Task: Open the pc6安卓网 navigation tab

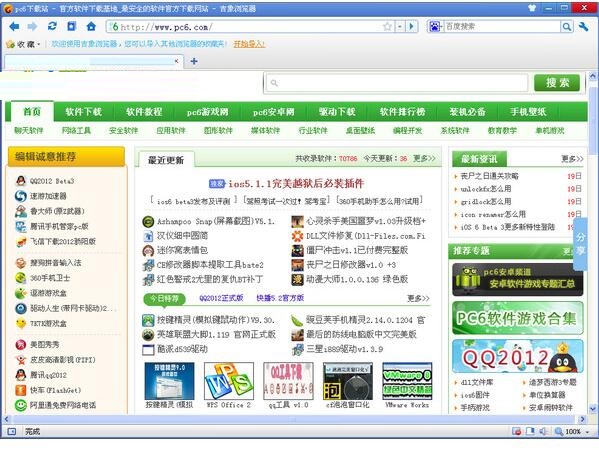Action: coord(274,112)
